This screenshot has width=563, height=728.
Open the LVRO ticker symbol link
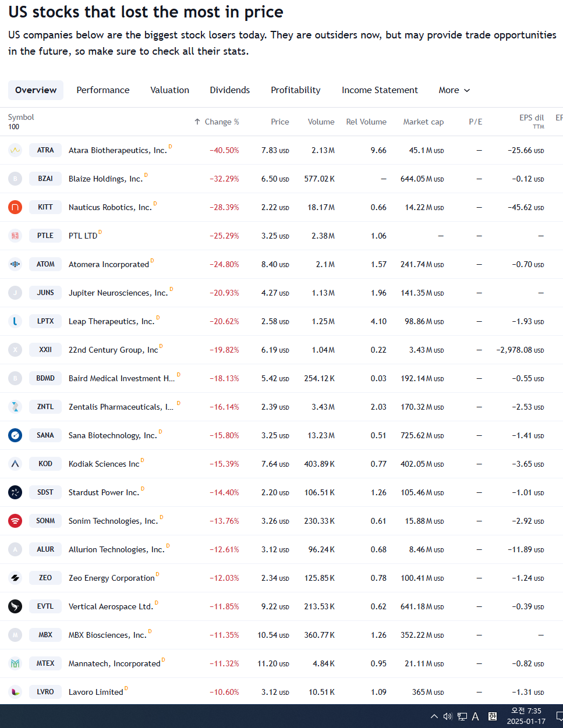45,692
